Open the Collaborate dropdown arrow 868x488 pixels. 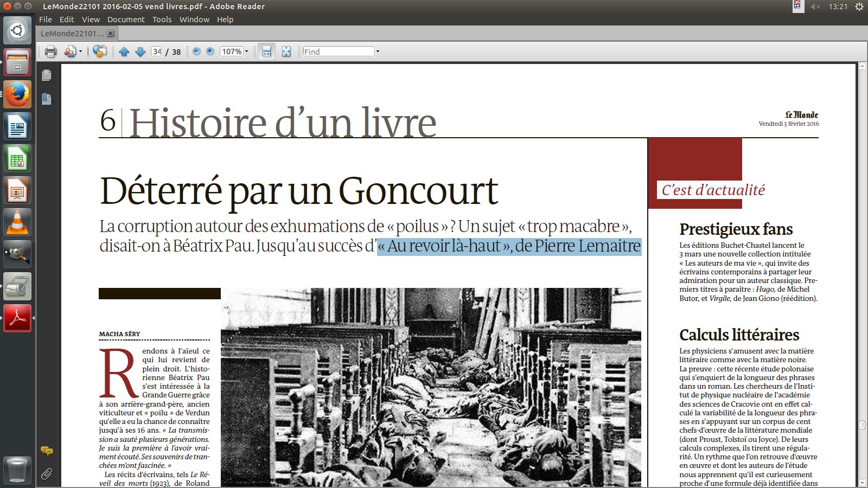coord(81,52)
